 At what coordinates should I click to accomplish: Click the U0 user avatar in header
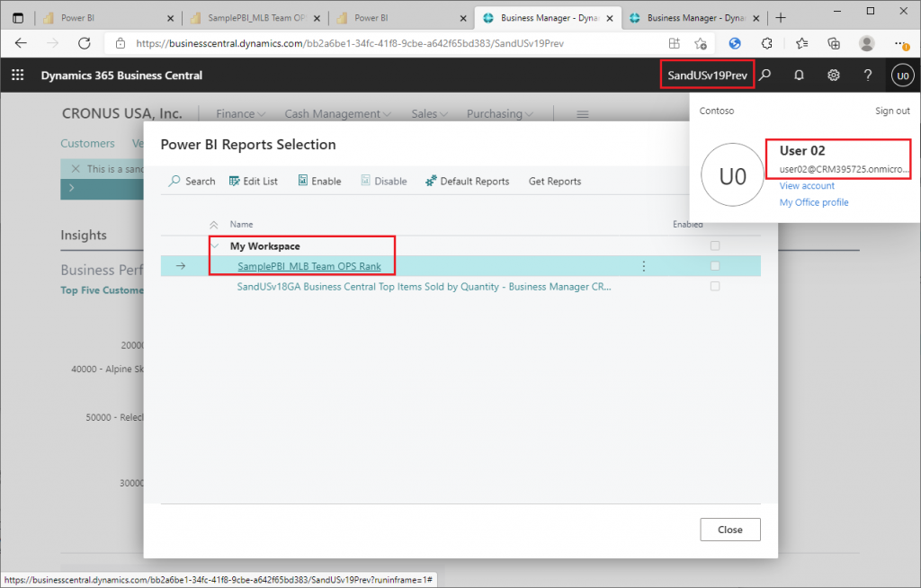tap(903, 76)
